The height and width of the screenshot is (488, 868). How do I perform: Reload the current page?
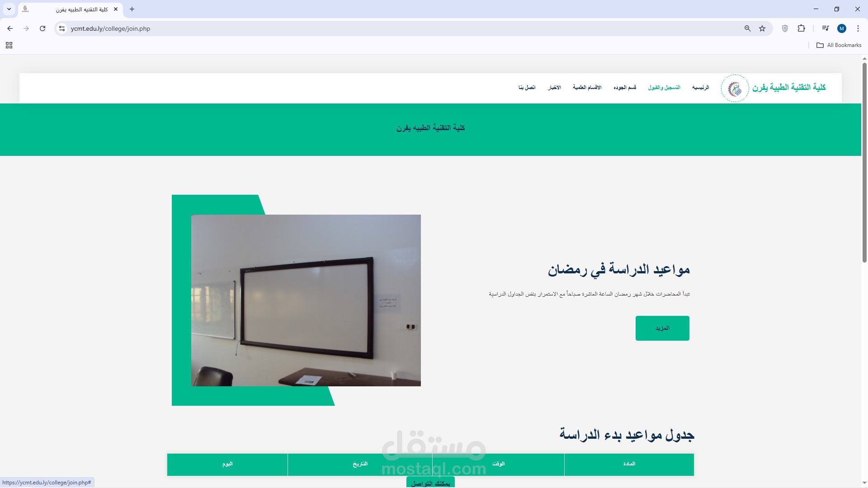42,28
